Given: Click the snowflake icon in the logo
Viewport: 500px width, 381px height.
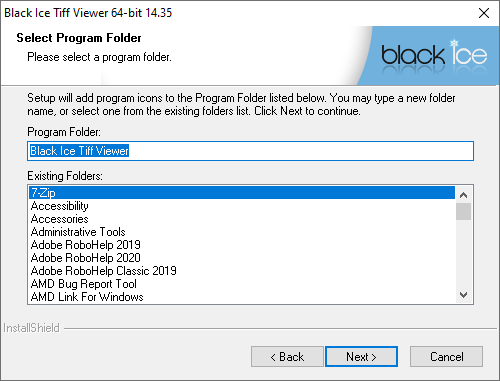Looking at the screenshot, I should pyautogui.click(x=454, y=43).
